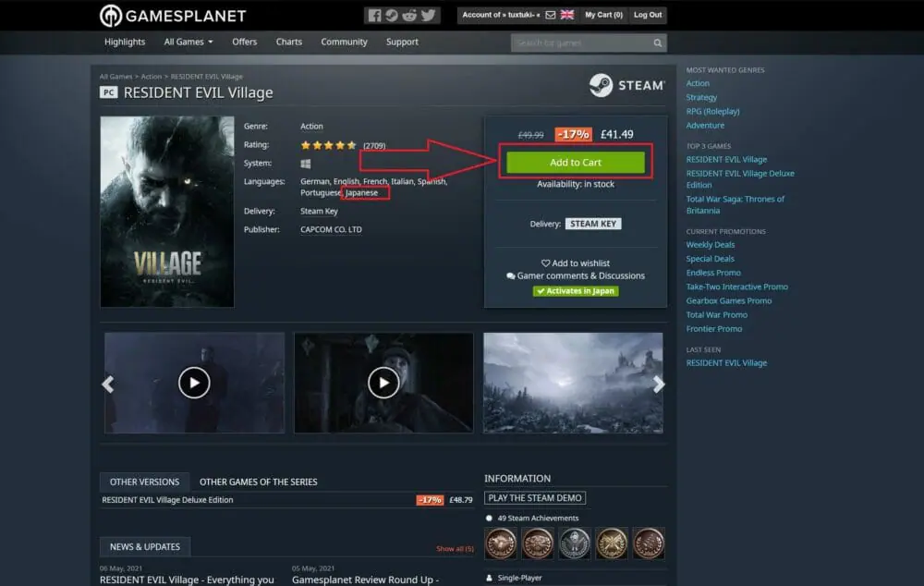Open the Charts menu item
The width and height of the screenshot is (924, 586).
coord(289,42)
